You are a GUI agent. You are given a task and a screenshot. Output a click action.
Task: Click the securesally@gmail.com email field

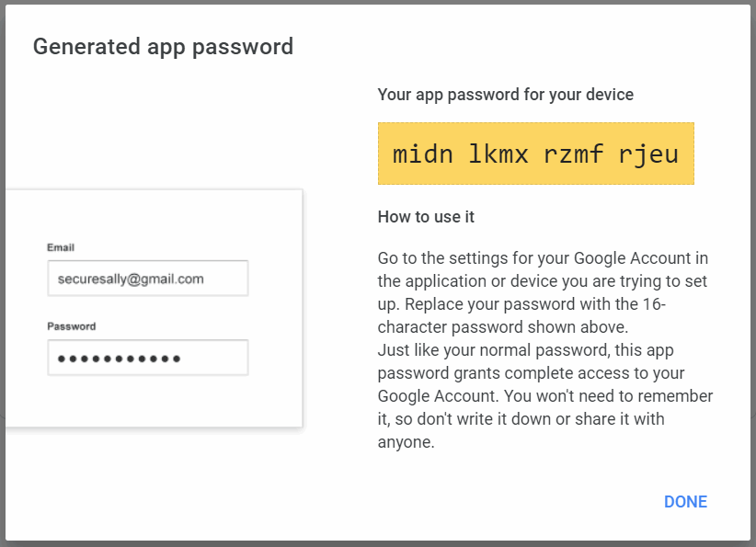click(x=148, y=278)
